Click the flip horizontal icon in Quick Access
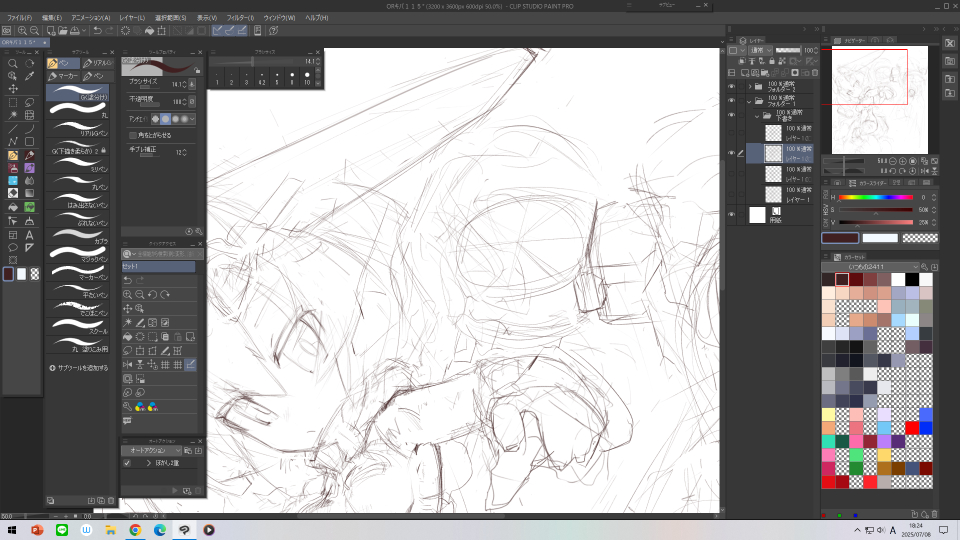Image resolution: width=960 pixels, height=540 pixels. point(127,365)
